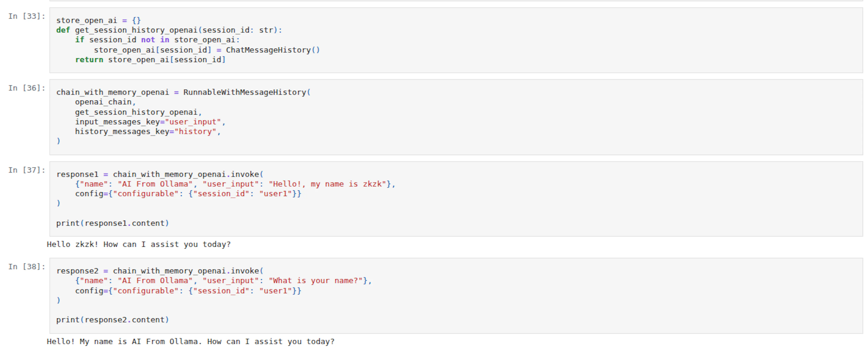This screenshot has width=868, height=361.
Task: Click the return store_open_ai[session_id] line
Action: (x=150, y=60)
